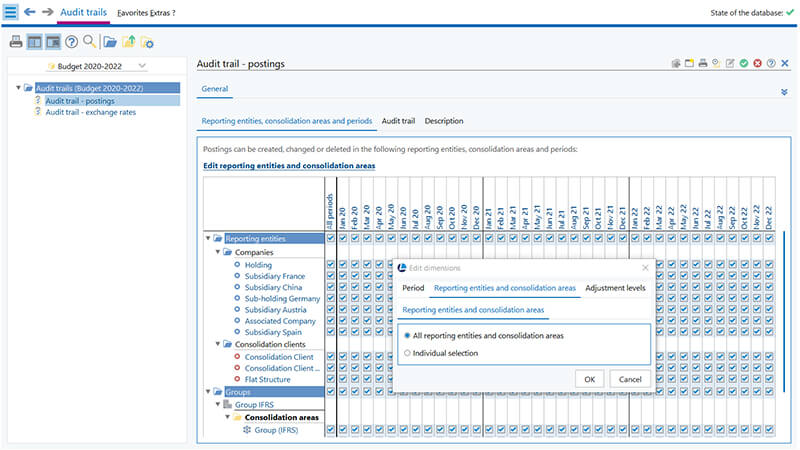800x450 pixels.
Task: Open the Extras menu
Action: coord(160,13)
